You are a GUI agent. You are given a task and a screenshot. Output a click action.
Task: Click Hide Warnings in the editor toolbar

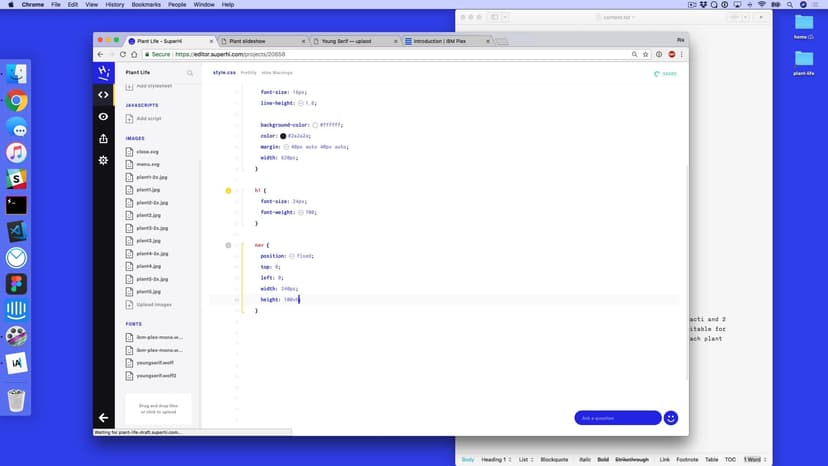coord(277,73)
